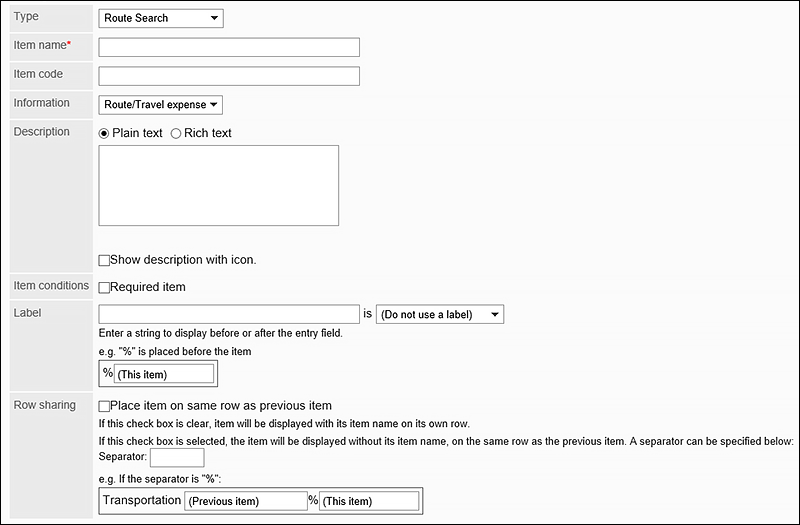Check Place item on same row as previous item

tap(104, 406)
